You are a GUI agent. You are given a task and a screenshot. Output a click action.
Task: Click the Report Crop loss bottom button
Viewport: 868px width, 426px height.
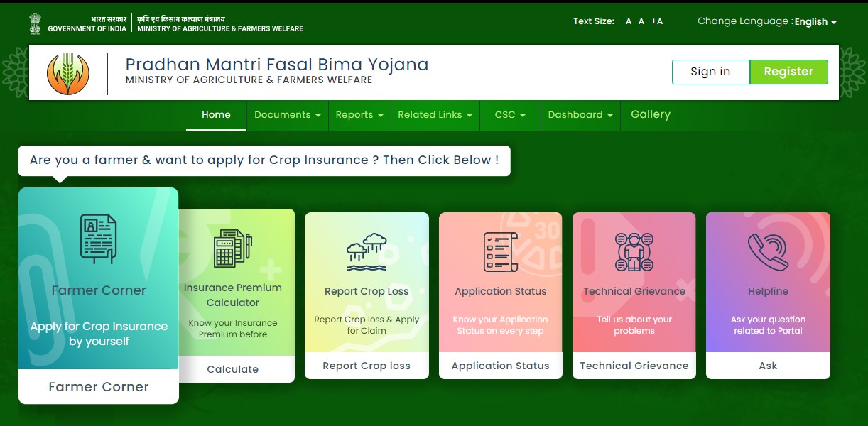[x=367, y=366]
